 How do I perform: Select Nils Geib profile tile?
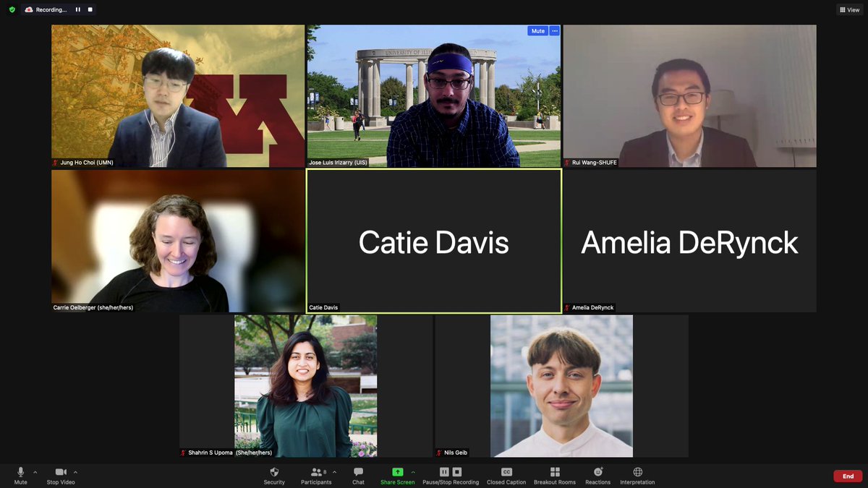point(561,386)
